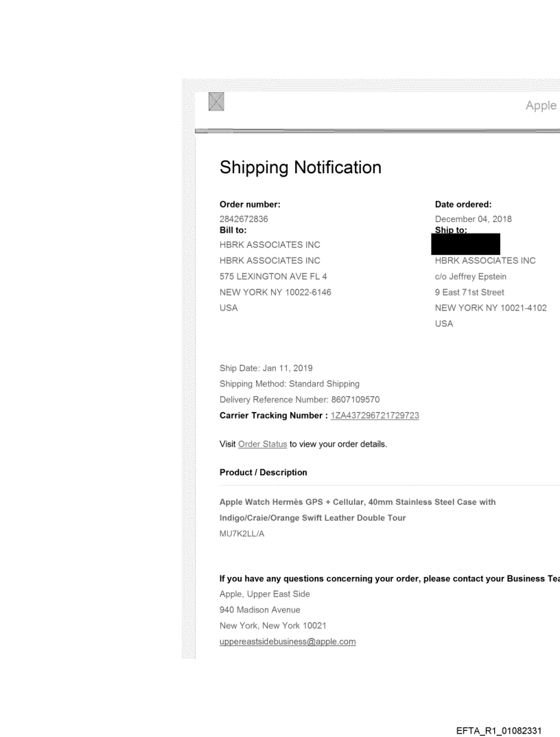Click the Product / Description heading

[264, 473]
